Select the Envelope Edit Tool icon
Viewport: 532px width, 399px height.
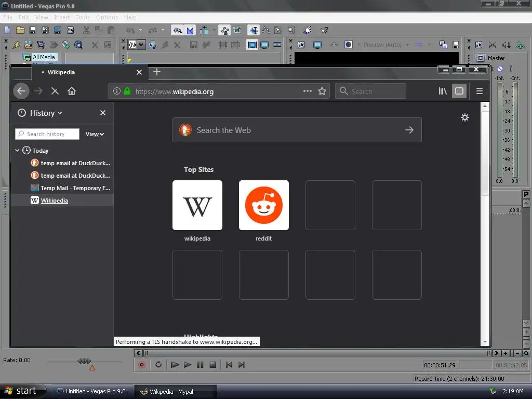click(266, 30)
